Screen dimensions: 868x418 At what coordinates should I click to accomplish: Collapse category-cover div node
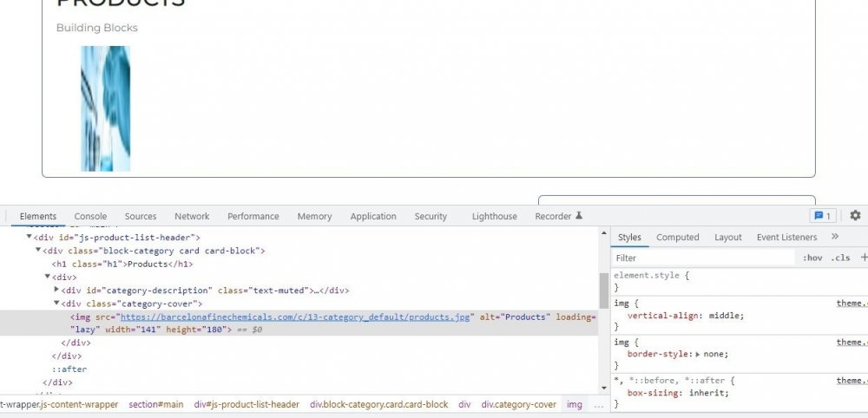coord(57,304)
